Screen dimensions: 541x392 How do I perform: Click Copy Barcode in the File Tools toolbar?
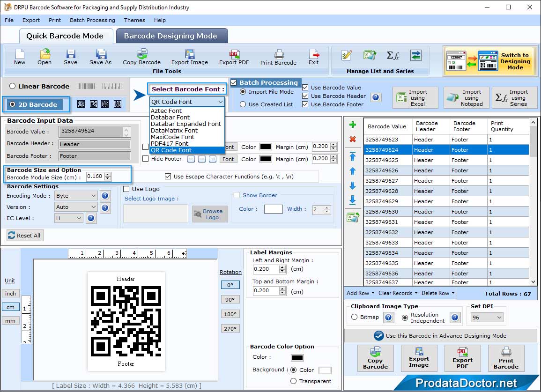(x=142, y=57)
